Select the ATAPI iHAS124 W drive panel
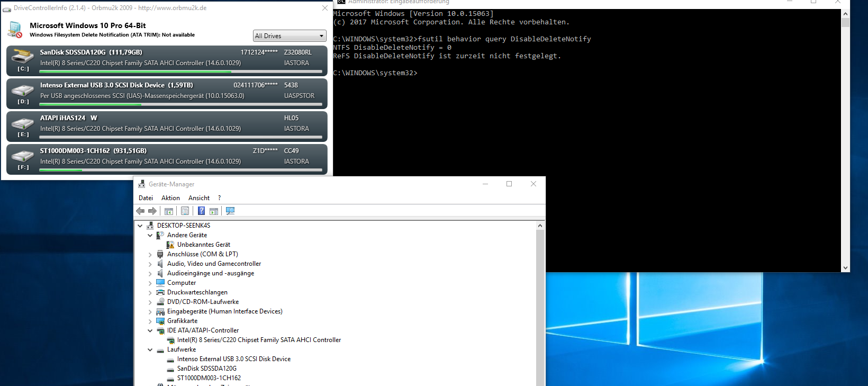868x386 pixels. click(x=167, y=127)
